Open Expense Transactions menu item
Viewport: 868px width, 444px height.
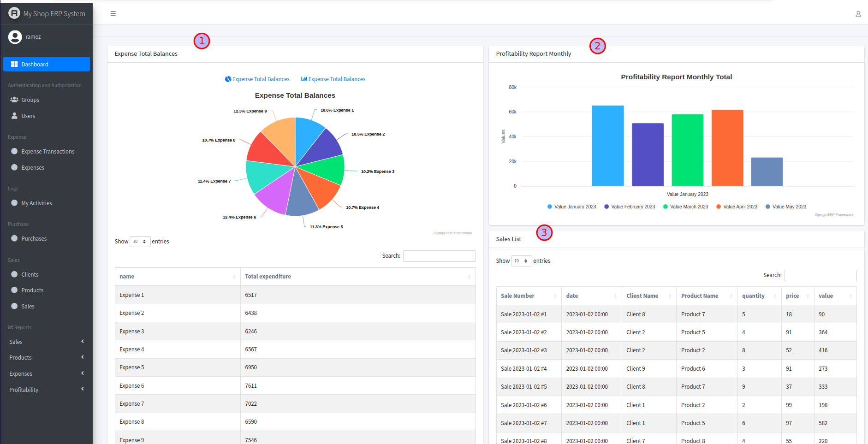[x=48, y=152]
